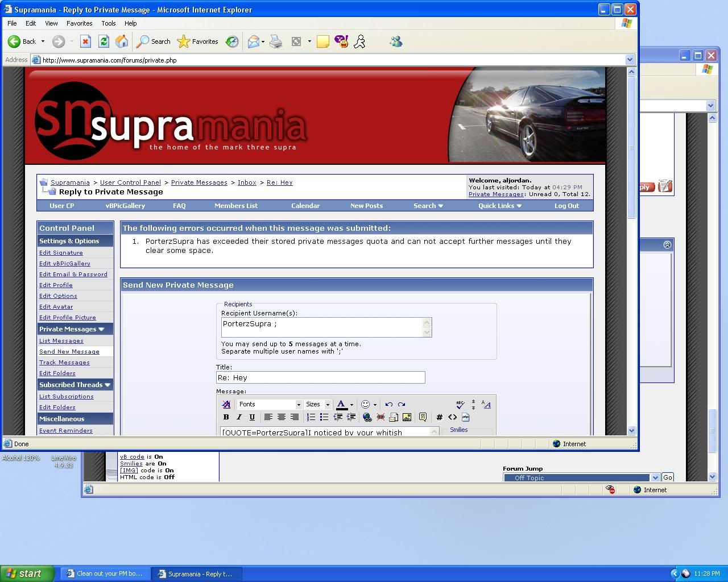The image size is (728, 582).
Task: Click the spell check ABC icon
Action: [x=460, y=404]
